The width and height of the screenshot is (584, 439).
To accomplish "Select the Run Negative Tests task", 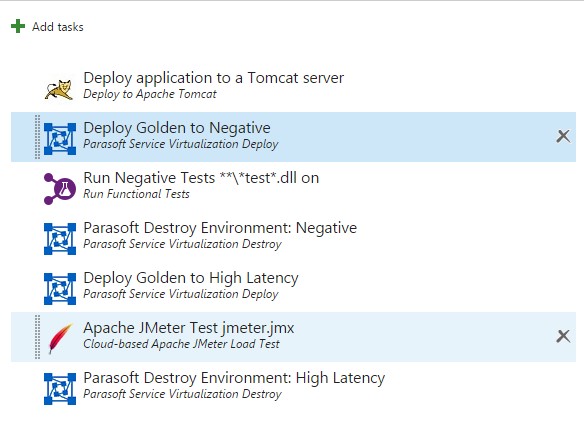I will (x=201, y=186).
